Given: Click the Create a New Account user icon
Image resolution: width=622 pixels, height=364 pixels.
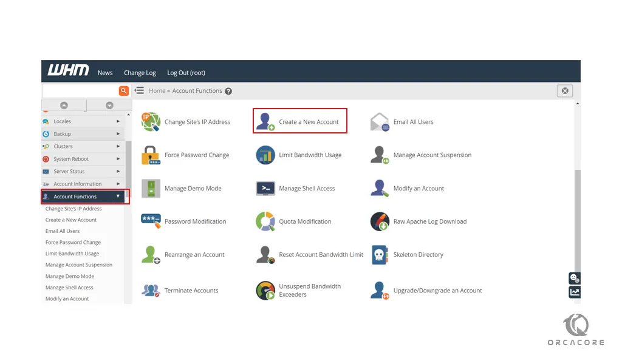Looking at the screenshot, I should pos(265,121).
